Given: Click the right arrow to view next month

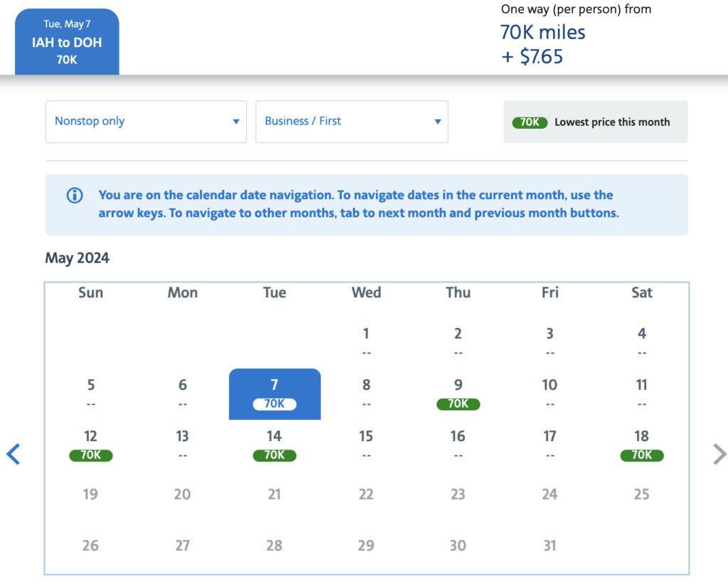Looking at the screenshot, I should pyautogui.click(x=718, y=453).
